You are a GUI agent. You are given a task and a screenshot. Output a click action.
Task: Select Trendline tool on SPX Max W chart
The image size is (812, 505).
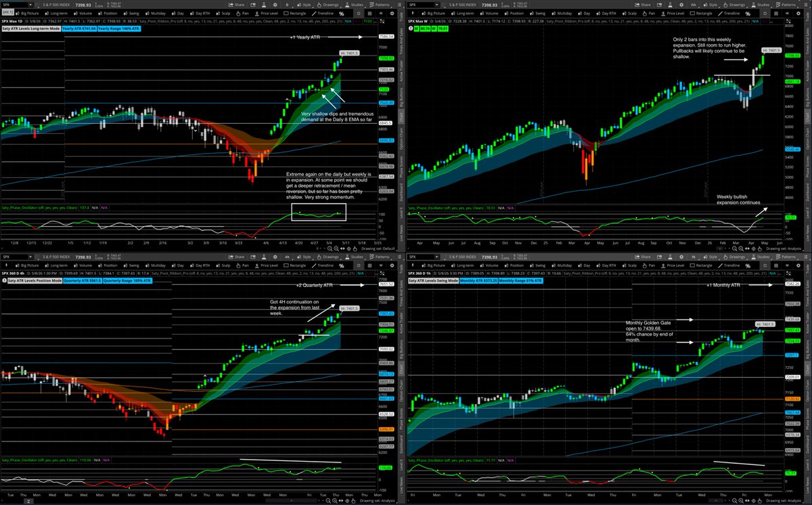click(729, 14)
